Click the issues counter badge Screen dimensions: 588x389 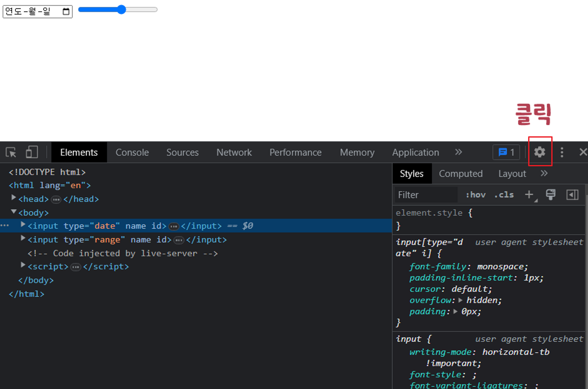pos(506,152)
